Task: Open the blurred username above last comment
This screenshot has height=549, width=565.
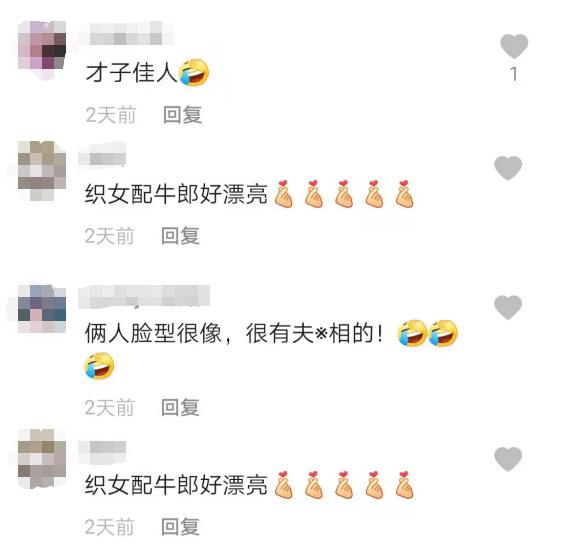Action: [102, 452]
